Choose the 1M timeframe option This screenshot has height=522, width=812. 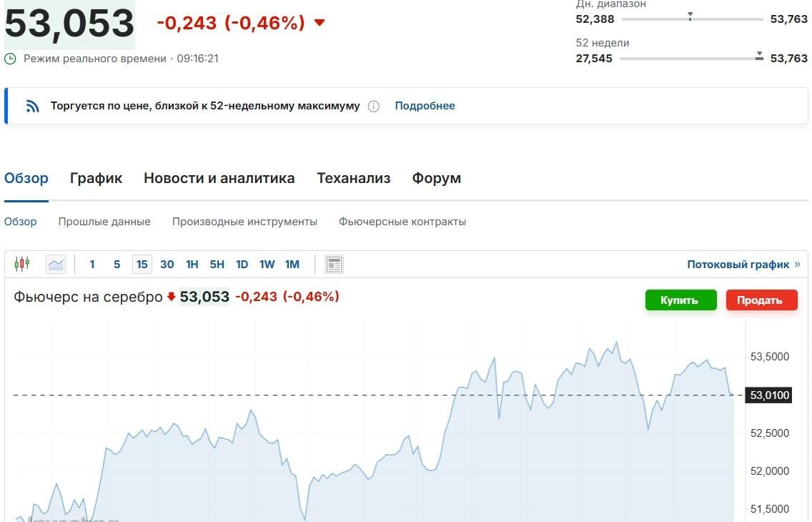pyautogui.click(x=292, y=264)
